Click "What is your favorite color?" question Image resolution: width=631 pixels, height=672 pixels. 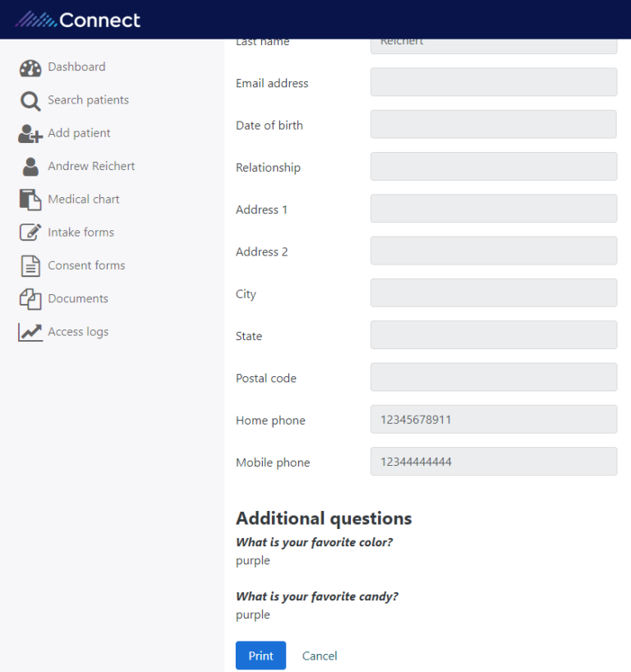314,542
